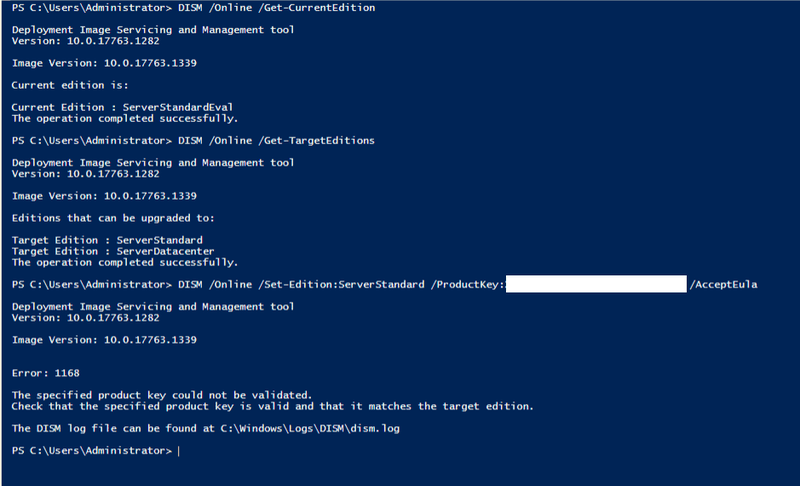Click the empty prompt at the bottom
800x486 pixels.
pyautogui.click(x=96, y=451)
